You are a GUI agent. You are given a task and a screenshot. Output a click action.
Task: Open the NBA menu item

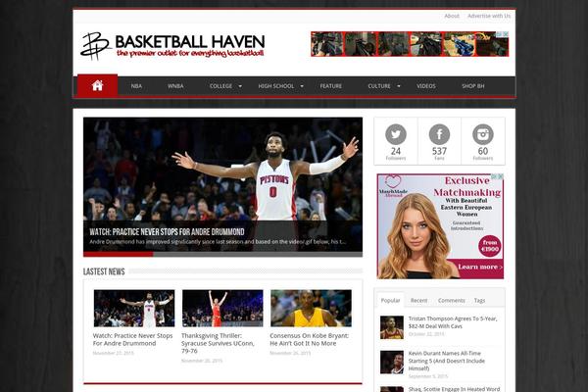coord(136,86)
